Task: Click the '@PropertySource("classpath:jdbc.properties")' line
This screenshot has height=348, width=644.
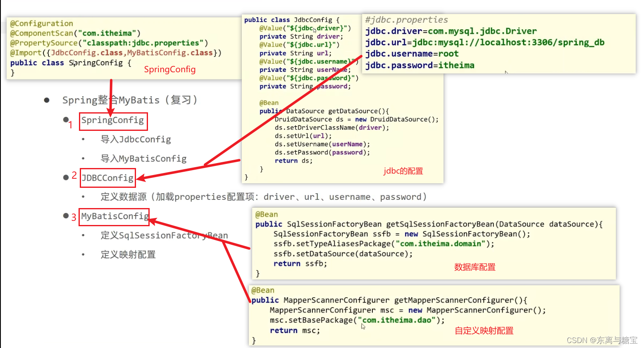Action: 109,43
